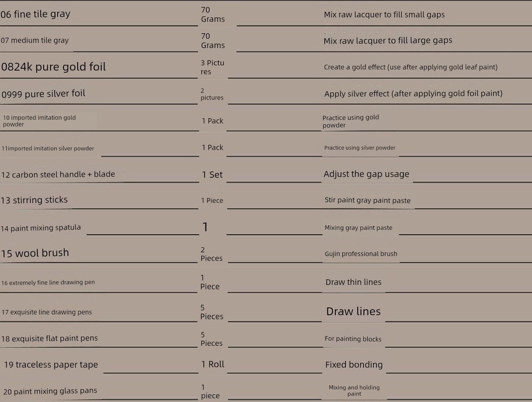Select '14 paint mixing spatula' label
This screenshot has height=402, width=532.
(41, 228)
